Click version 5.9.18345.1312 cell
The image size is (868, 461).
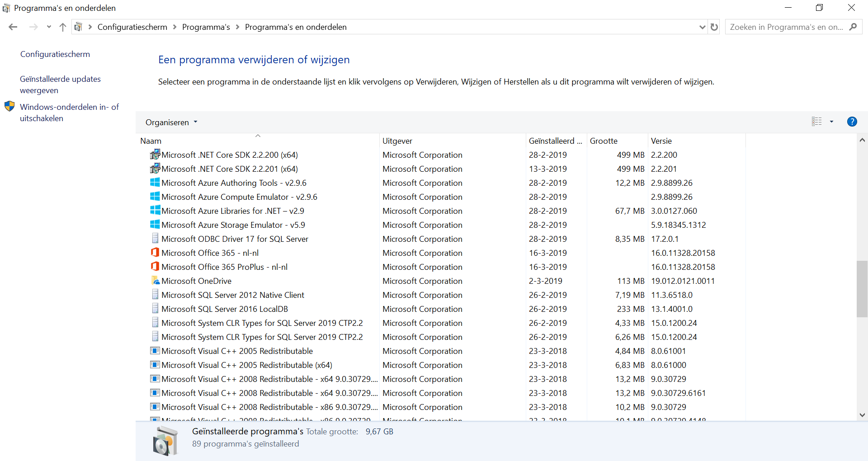[678, 225]
